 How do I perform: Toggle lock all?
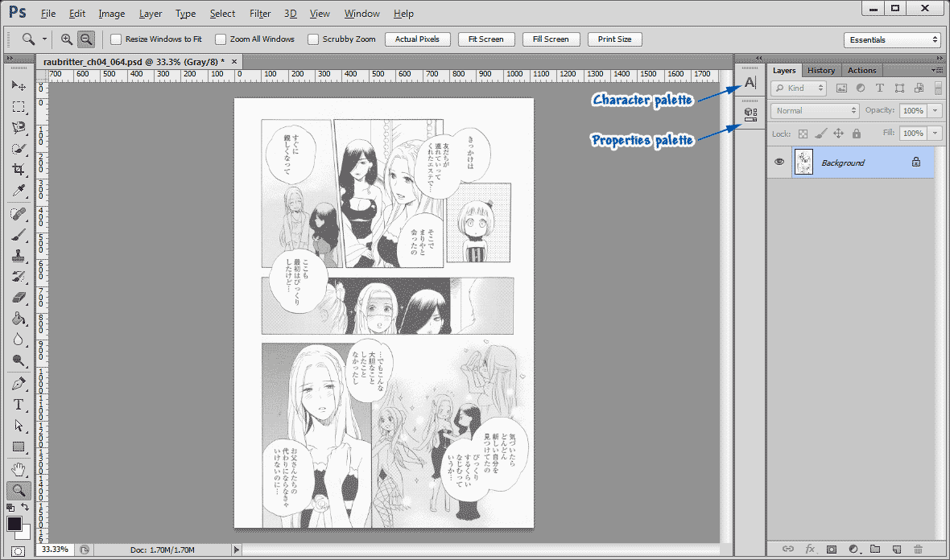pos(856,134)
